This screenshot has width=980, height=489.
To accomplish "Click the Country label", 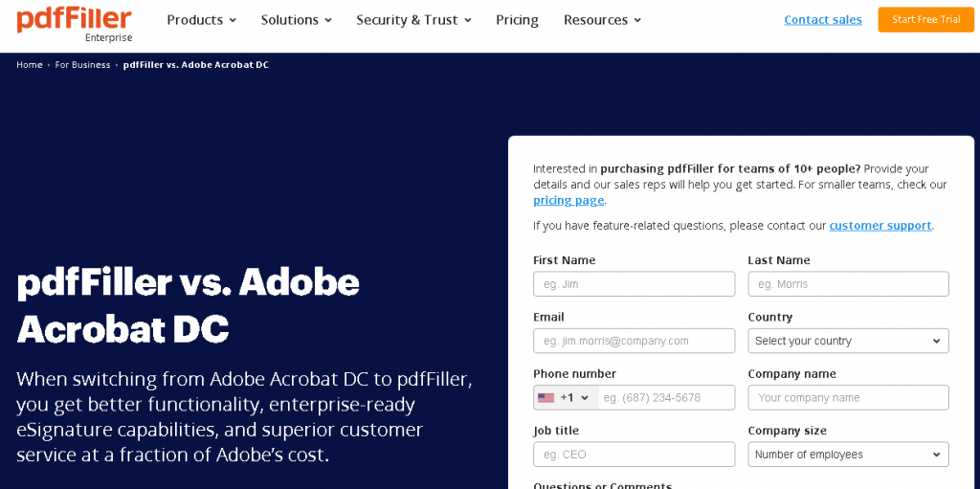I will click(770, 317).
